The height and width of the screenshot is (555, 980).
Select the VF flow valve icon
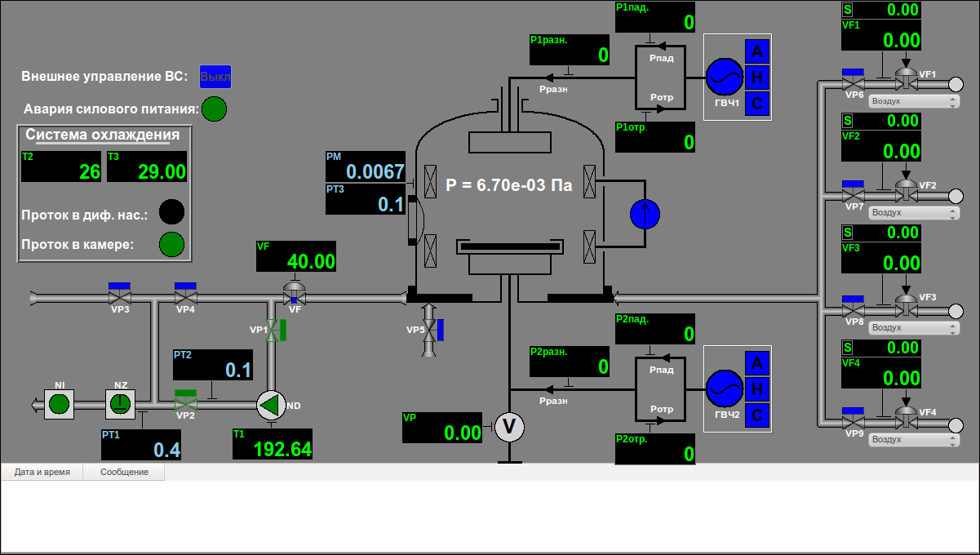[x=294, y=292]
